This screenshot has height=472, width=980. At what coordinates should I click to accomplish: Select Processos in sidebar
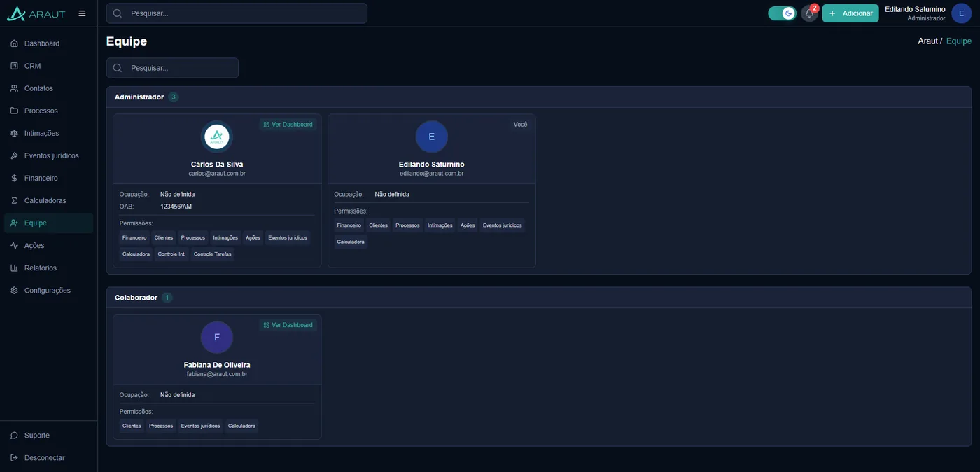(x=48, y=111)
